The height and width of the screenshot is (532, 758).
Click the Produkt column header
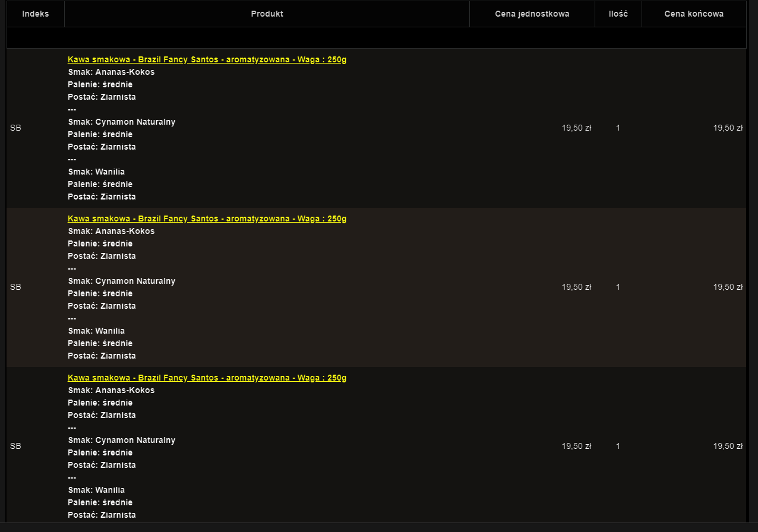(267, 13)
